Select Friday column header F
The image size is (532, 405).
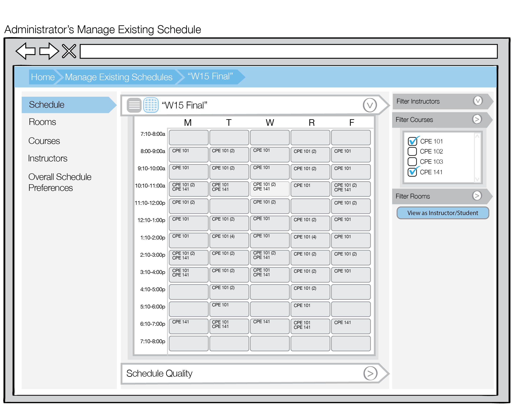(x=352, y=123)
